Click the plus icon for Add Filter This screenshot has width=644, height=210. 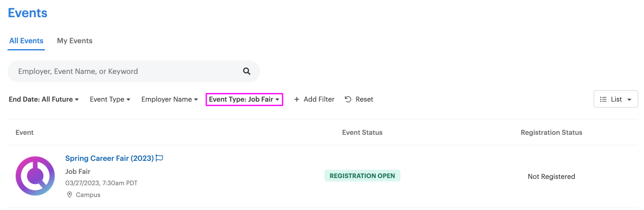(x=297, y=100)
